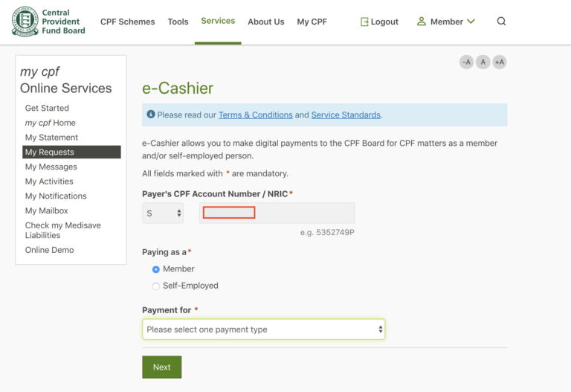Click the Member profile icon

coord(422,22)
